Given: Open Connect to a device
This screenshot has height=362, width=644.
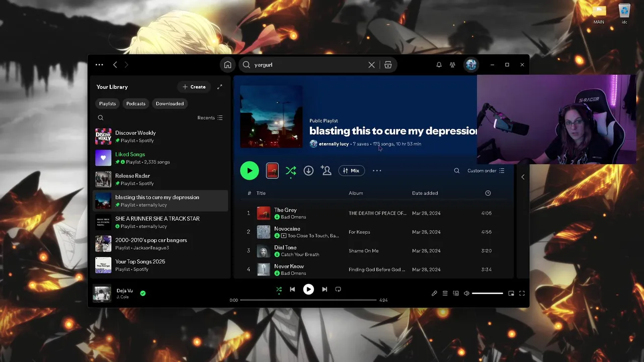Looking at the screenshot, I should point(456,294).
